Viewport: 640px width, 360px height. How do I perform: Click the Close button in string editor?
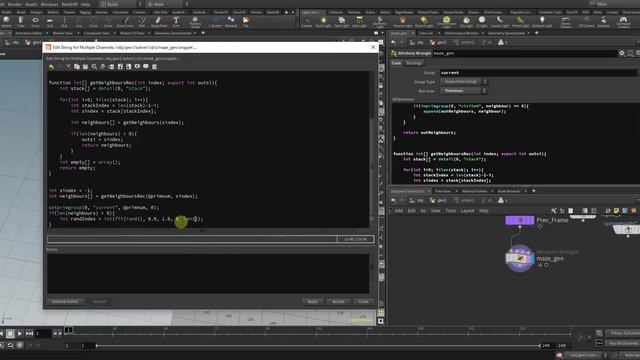[x=364, y=301]
